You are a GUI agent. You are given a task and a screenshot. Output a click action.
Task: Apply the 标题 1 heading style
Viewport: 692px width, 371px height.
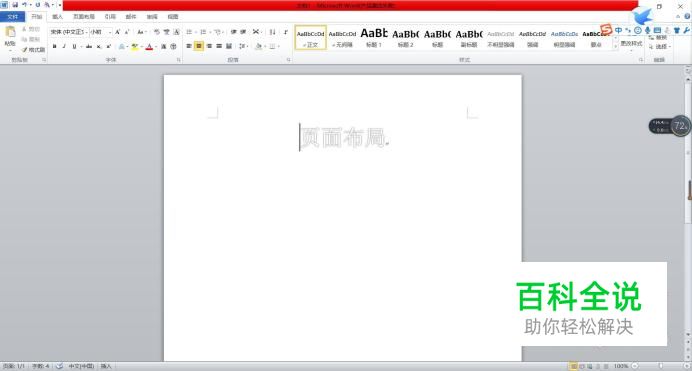(x=374, y=37)
